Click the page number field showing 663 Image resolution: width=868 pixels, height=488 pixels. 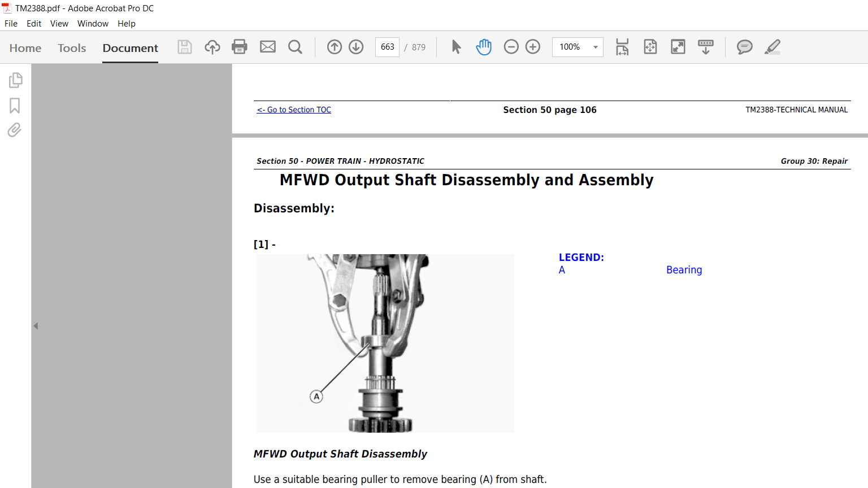click(388, 47)
